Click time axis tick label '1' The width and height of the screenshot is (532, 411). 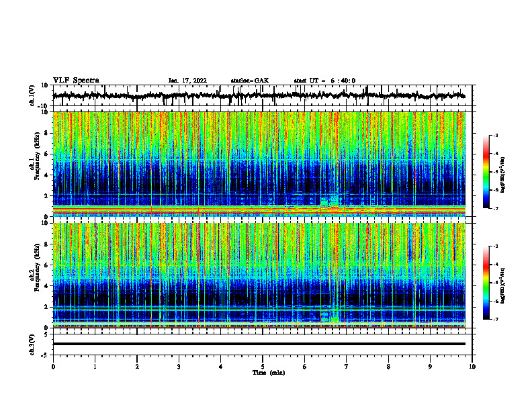coord(95,367)
